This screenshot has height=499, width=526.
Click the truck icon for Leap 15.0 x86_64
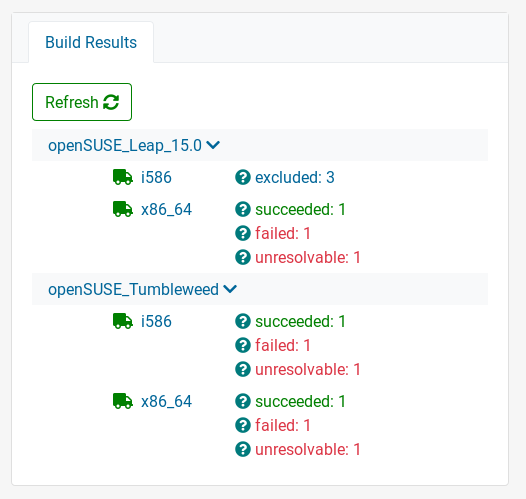123,209
